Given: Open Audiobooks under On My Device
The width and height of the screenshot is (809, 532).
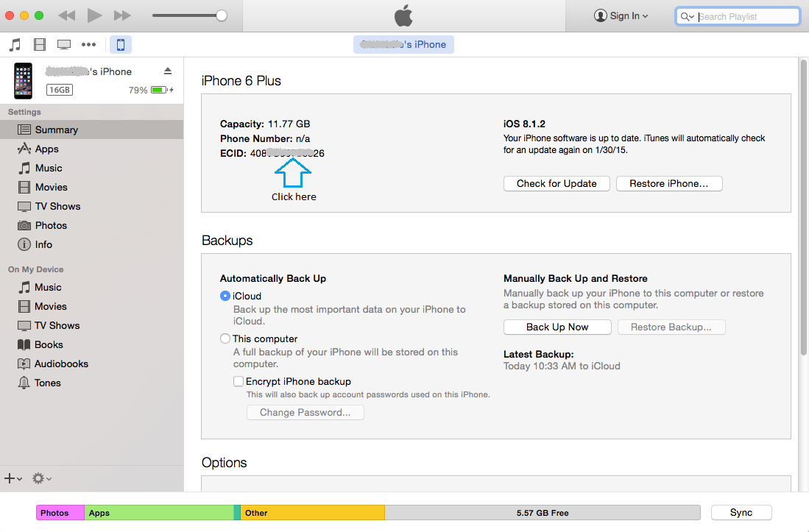Looking at the screenshot, I should [92, 363].
